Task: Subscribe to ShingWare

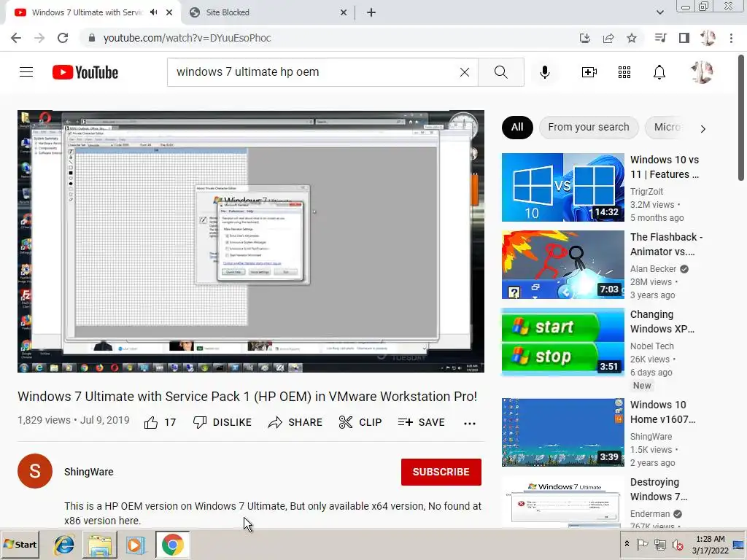Action: (x=441, y=472)
